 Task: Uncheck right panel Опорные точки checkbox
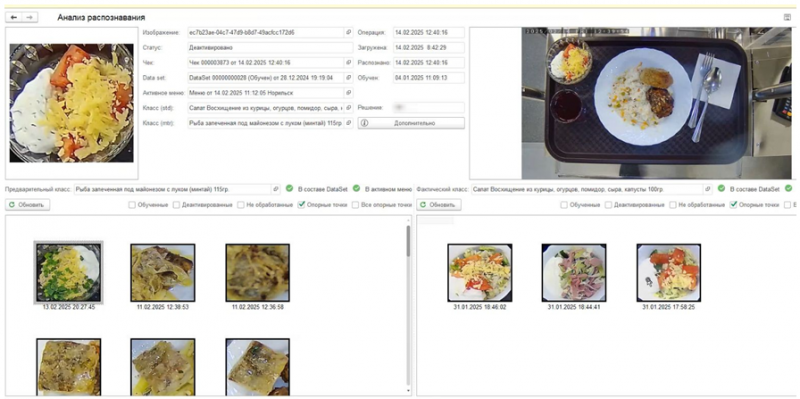tap(734, 205)
